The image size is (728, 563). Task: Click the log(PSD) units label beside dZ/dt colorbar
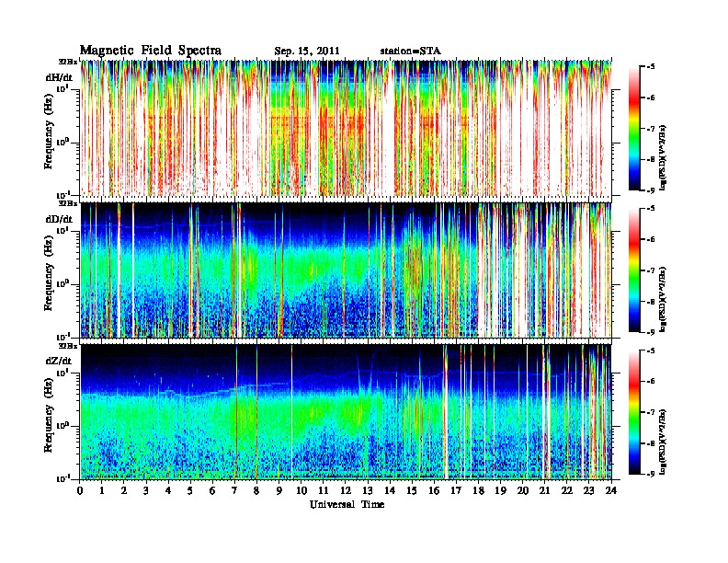tap(663, 442)
